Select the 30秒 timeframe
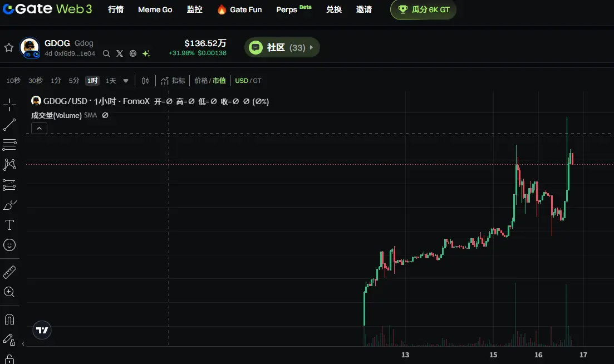 35,81
